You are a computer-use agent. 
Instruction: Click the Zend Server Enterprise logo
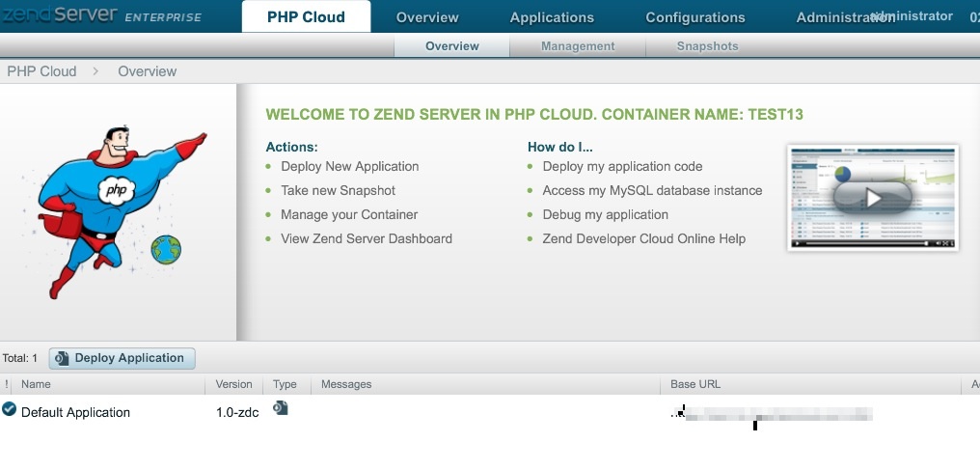click(101, 15)
